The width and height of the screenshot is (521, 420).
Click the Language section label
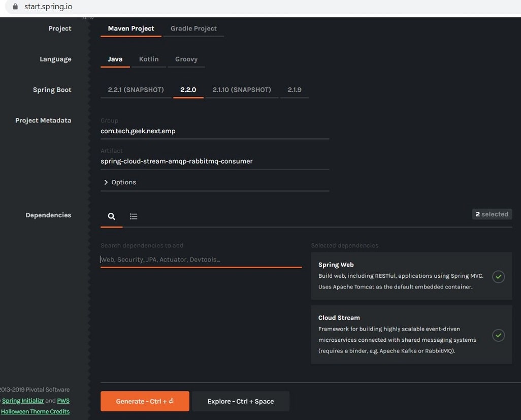55,59
